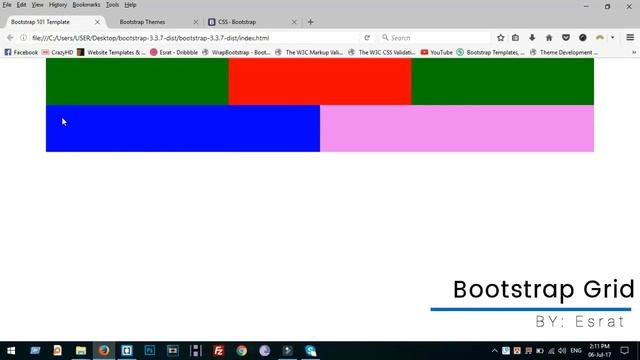
Task: Open the View menu
Action: click(x=38, y=5)
